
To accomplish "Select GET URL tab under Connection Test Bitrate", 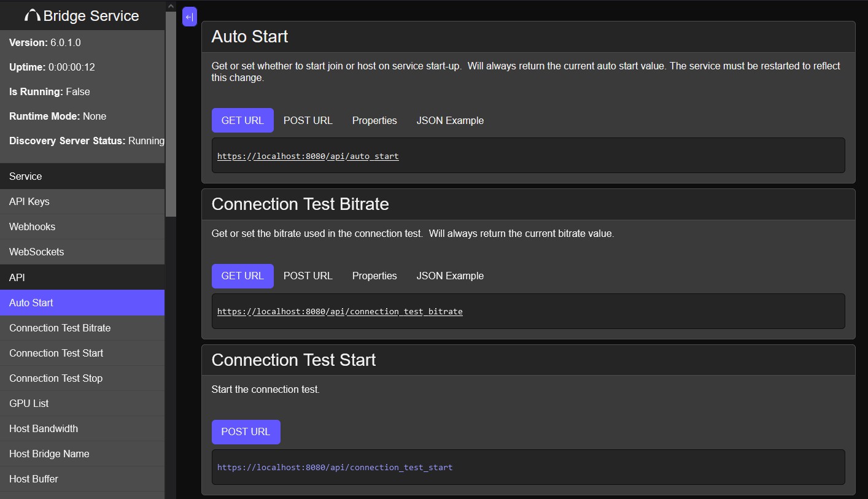I will 242,276.
